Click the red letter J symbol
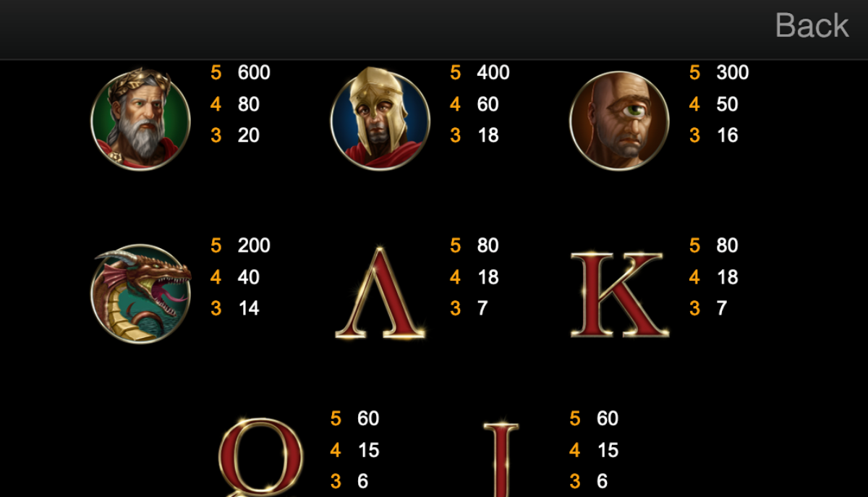 click(x=501, y=459)
